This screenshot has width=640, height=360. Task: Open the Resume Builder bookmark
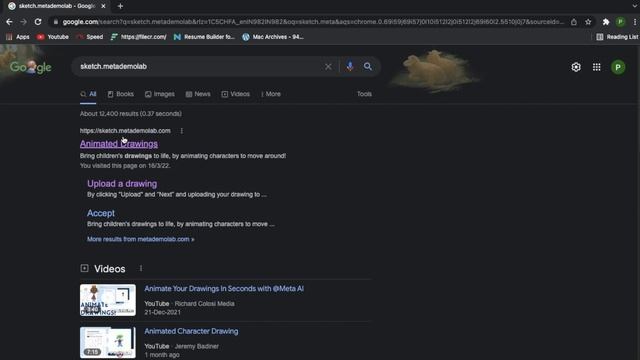204,37
